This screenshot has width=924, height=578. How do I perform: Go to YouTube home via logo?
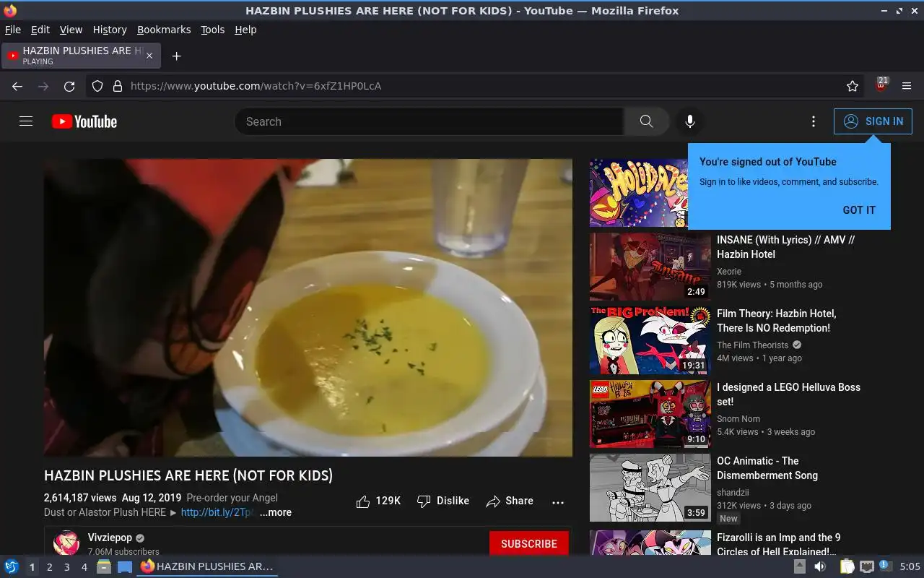(84, 121)
